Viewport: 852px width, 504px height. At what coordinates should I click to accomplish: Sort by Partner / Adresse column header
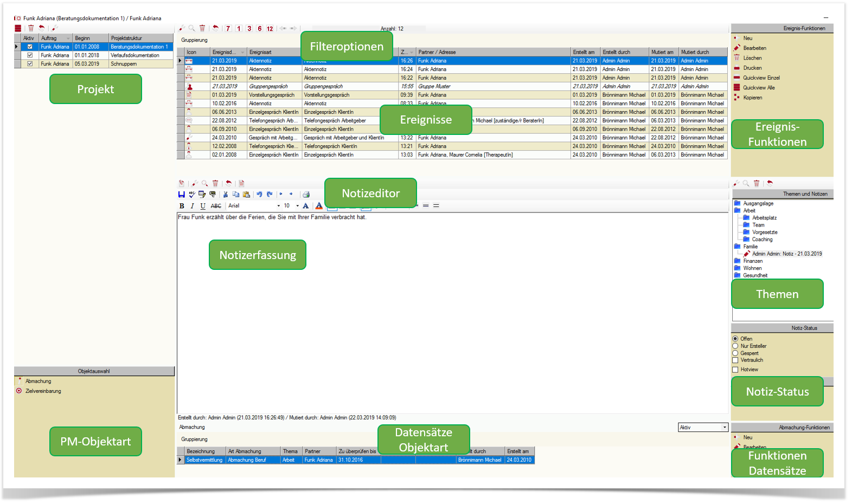(x=493, y=52)
